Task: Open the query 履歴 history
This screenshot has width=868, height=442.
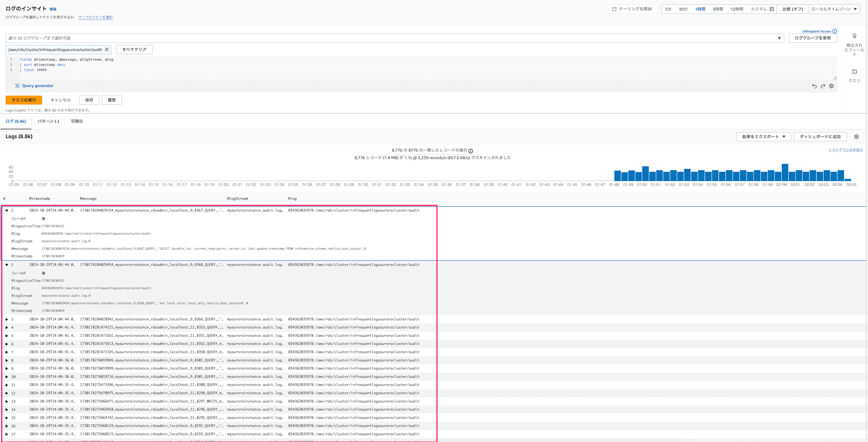Action: click(112, 100)
